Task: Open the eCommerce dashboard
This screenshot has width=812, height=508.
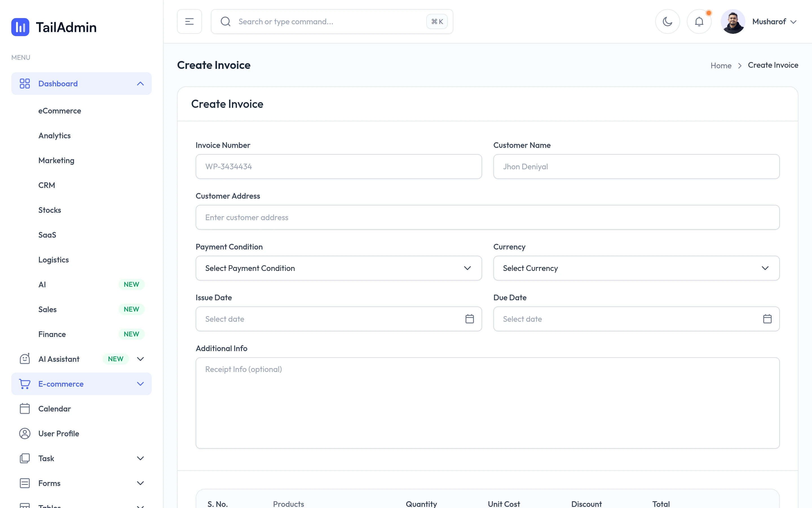Action: (60, 111)
